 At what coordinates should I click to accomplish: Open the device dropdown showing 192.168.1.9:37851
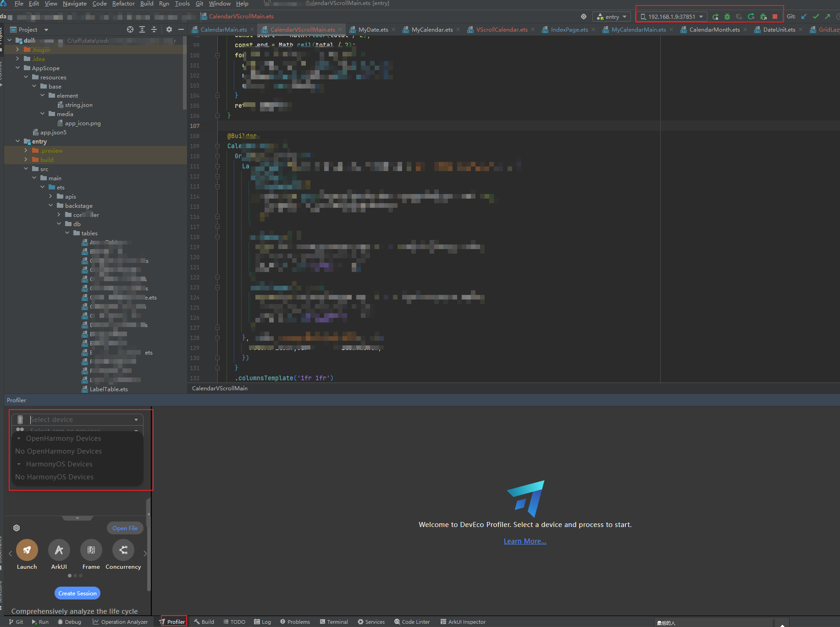point(671,17)
